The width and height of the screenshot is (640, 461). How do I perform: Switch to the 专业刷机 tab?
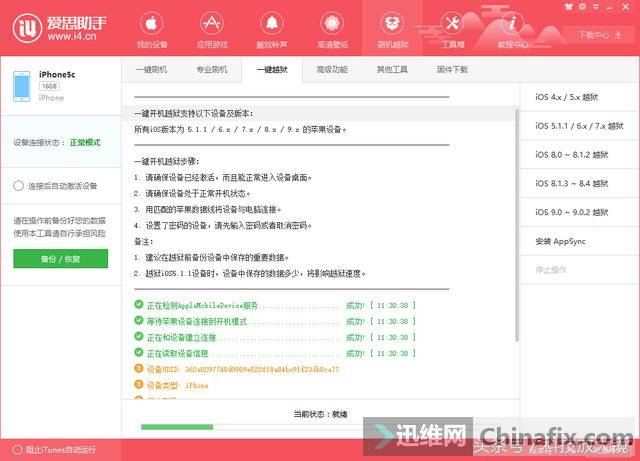click(x=212, y=69)
